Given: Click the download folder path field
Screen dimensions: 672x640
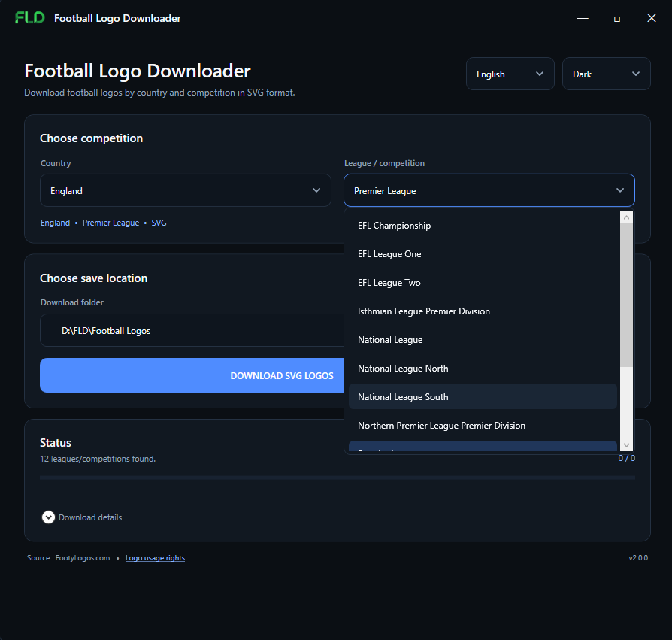Looking at the screenshot, I should [192, 330].
